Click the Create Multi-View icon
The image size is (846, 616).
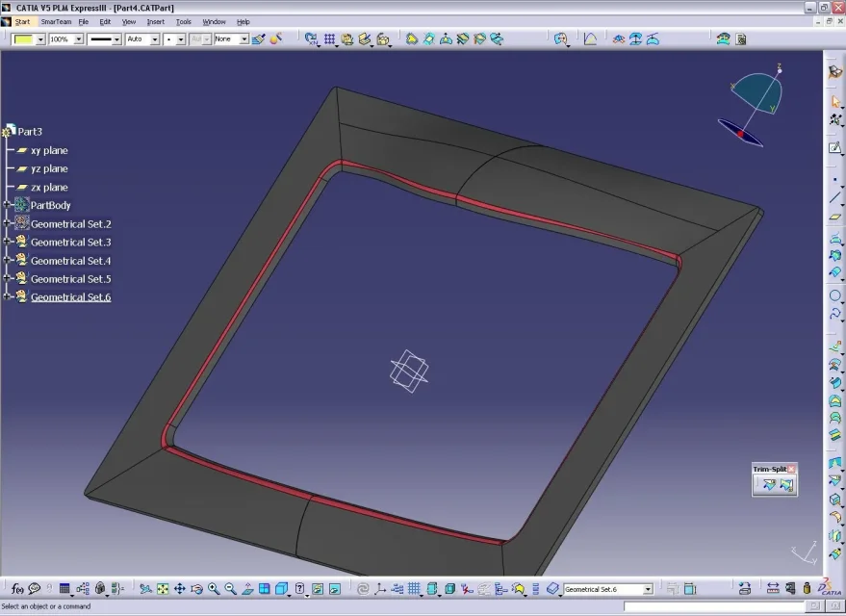coord(265,588)
